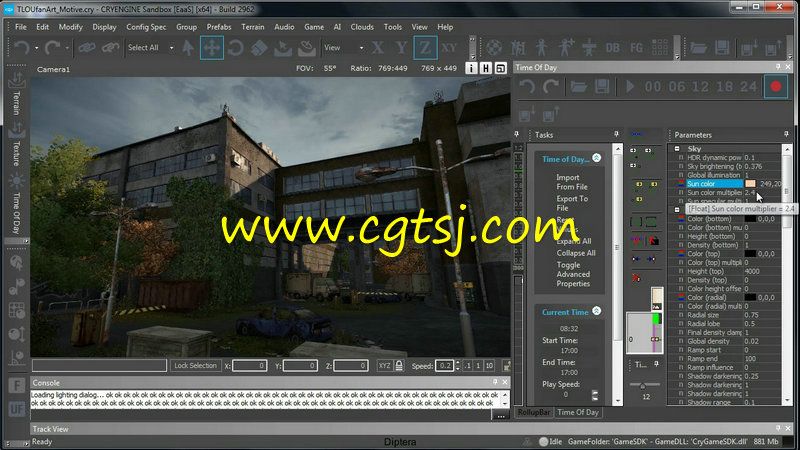
Task: Toggle viewport helpers H button
Action: pyautogui.click(x=486, y=68)
